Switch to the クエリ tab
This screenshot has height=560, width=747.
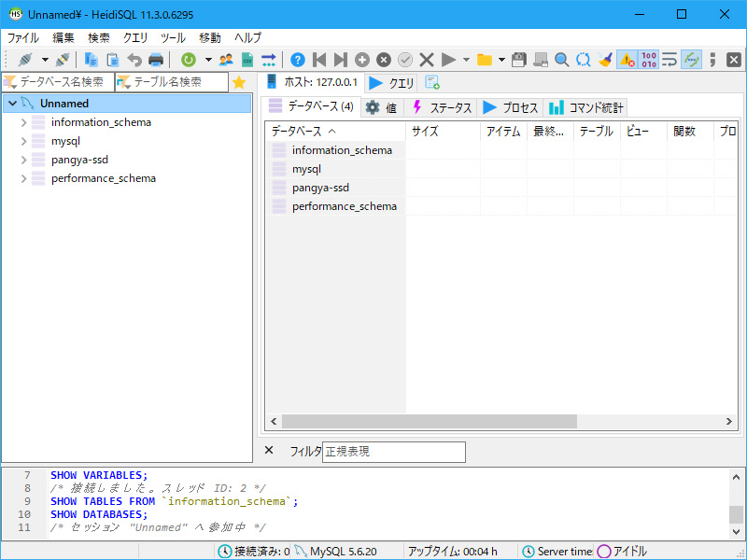[391, 83]
